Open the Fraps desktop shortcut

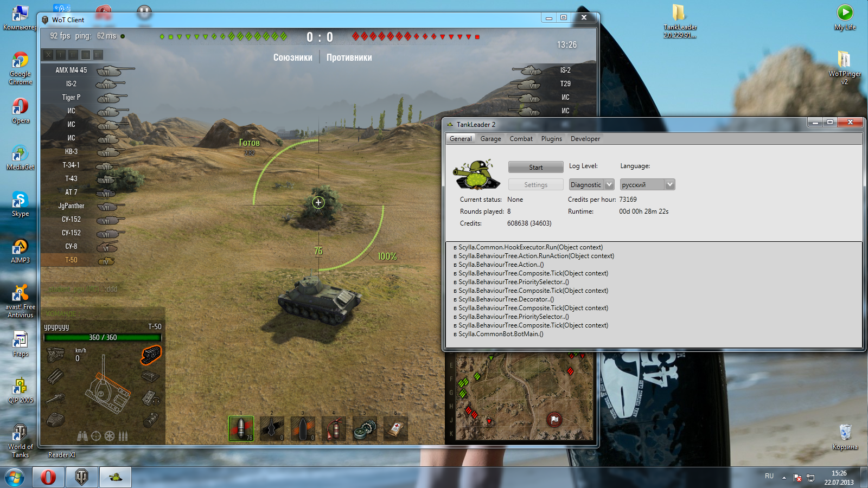pos(20,344)
